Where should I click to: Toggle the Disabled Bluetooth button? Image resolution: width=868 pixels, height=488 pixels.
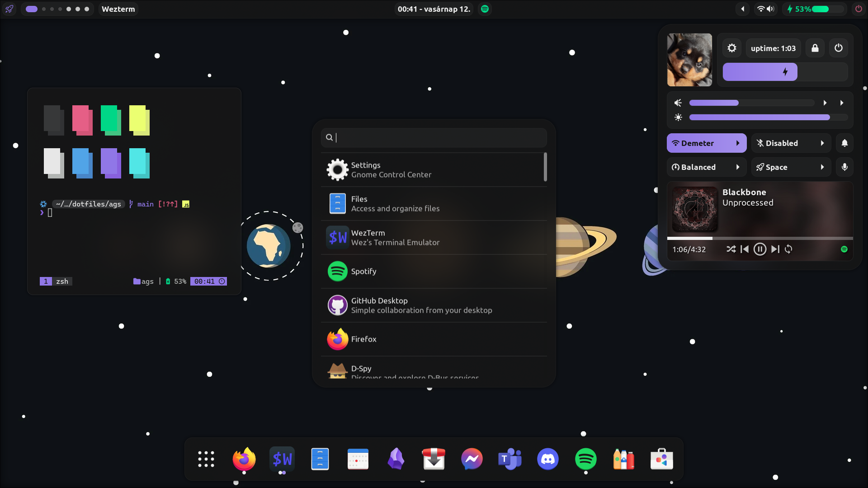click(782, 143)
